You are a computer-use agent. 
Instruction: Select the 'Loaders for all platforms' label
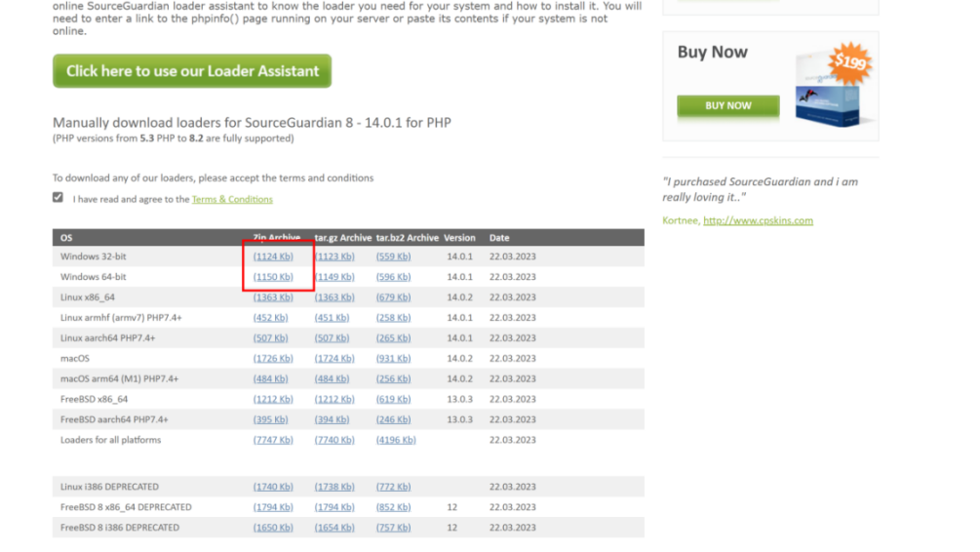coord(110,440)
